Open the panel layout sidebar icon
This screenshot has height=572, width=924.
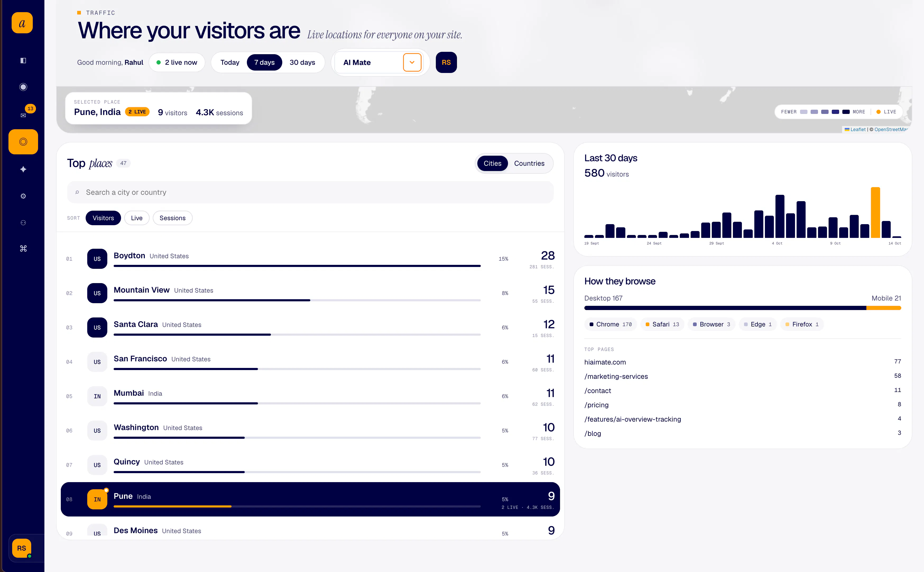click(x=23, y=61)
